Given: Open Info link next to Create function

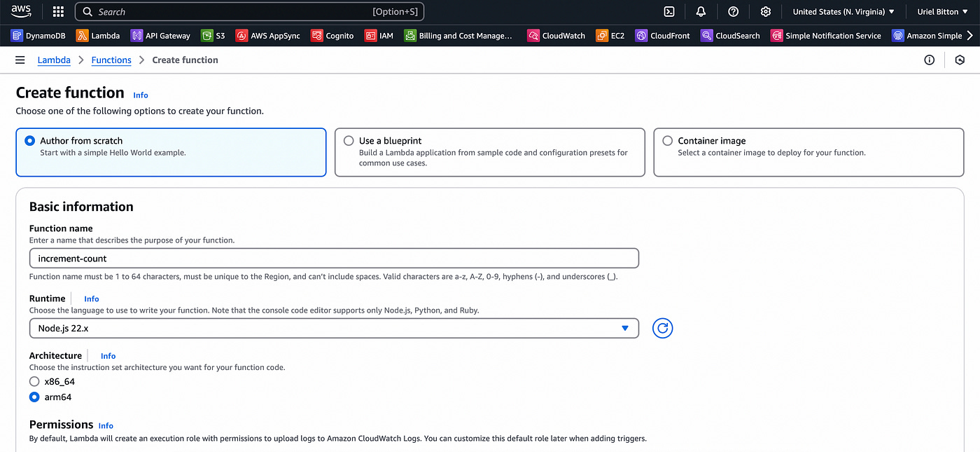Looking at the screenshot, I should pyautogui.click(x=141, y=95).
